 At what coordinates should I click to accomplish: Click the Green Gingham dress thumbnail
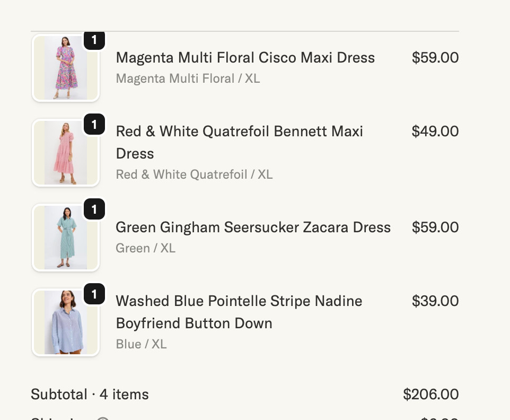[65, 238]
